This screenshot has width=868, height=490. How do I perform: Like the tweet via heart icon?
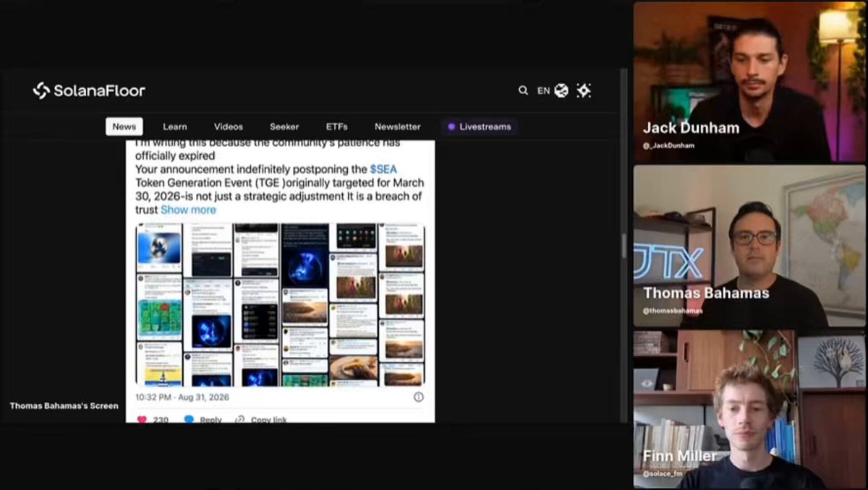(x=142, y=419)
